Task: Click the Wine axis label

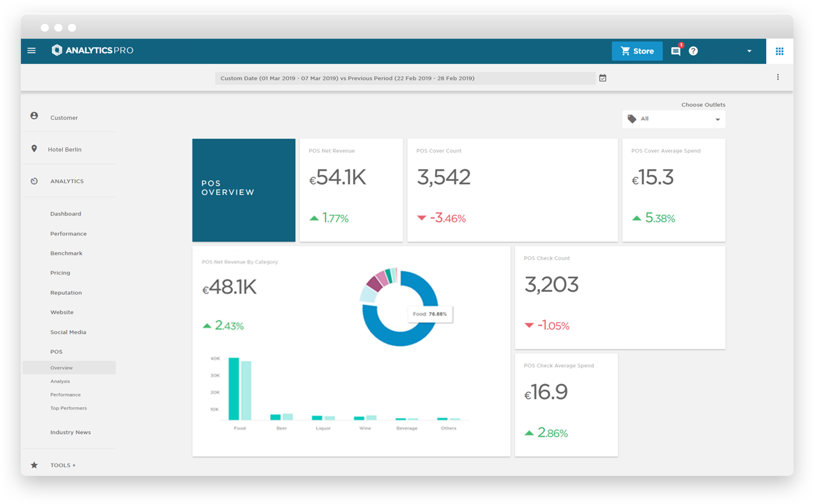Action: (365, 428)
